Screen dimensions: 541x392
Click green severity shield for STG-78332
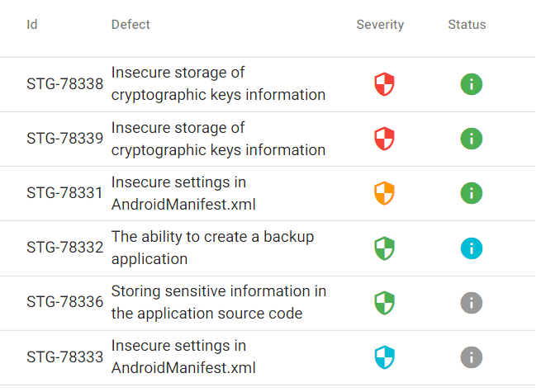[384, 248]
